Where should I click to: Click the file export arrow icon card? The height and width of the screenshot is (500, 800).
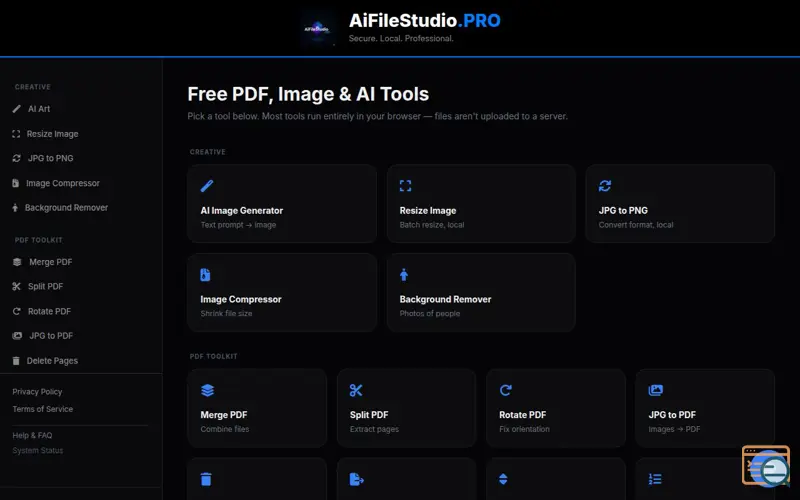pos(357,479)
